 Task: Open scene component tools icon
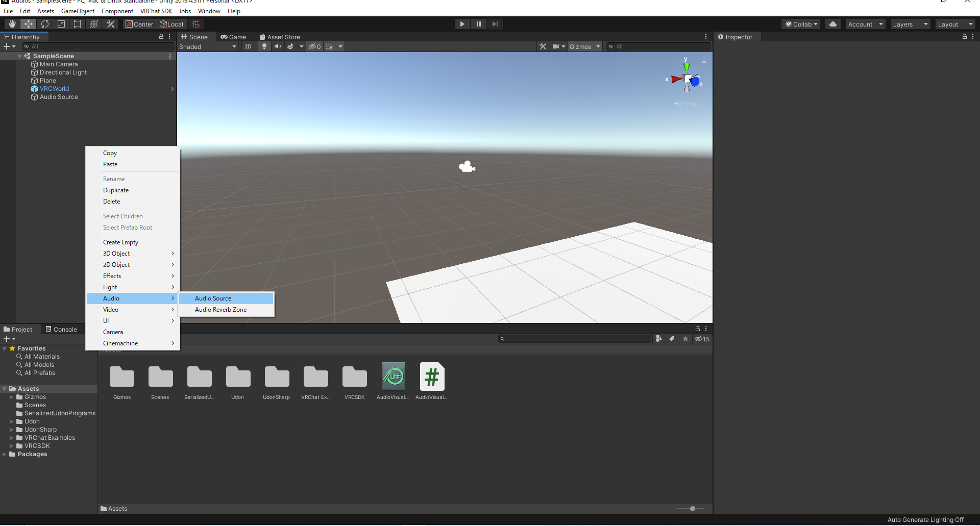(543, 46)
